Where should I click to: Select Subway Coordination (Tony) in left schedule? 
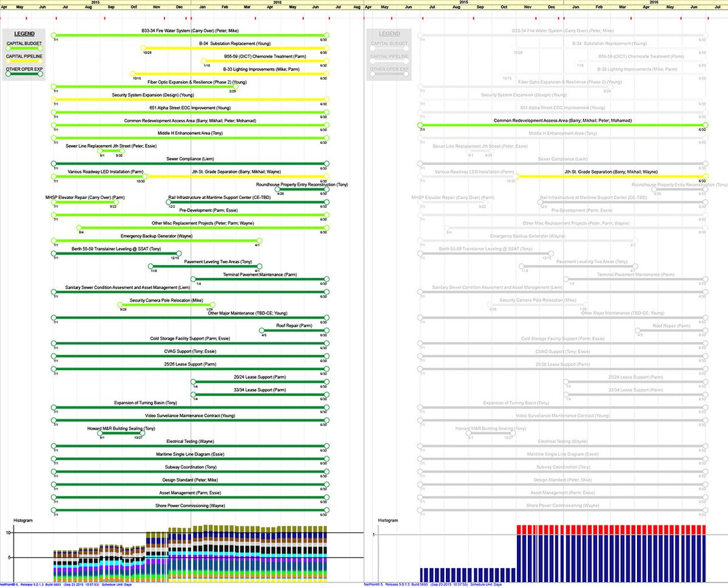[x=190, y=472]
